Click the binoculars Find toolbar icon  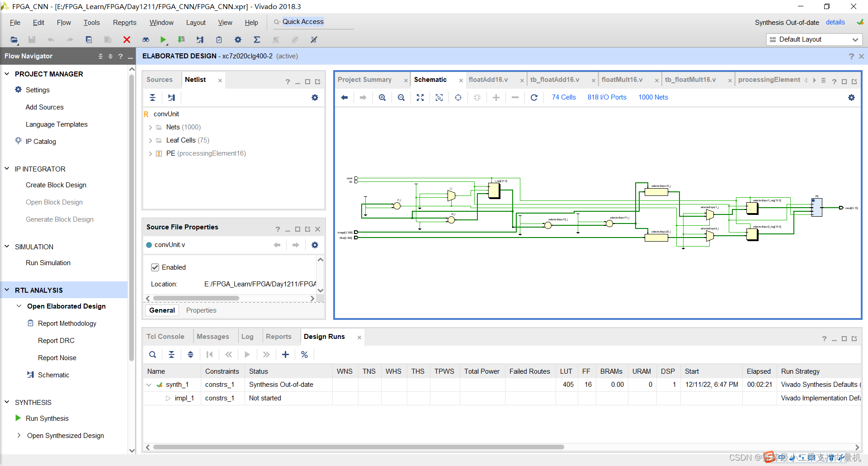coord(146,40)
